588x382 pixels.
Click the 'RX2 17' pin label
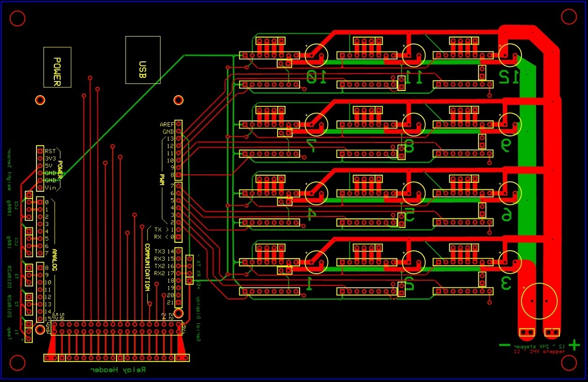point(164,273)
